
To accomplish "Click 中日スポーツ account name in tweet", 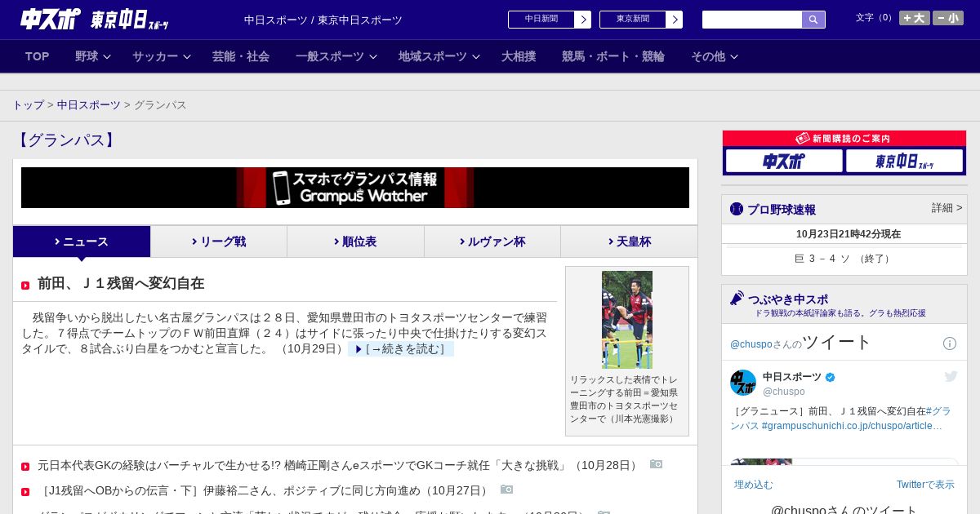I will pos(792,377).
